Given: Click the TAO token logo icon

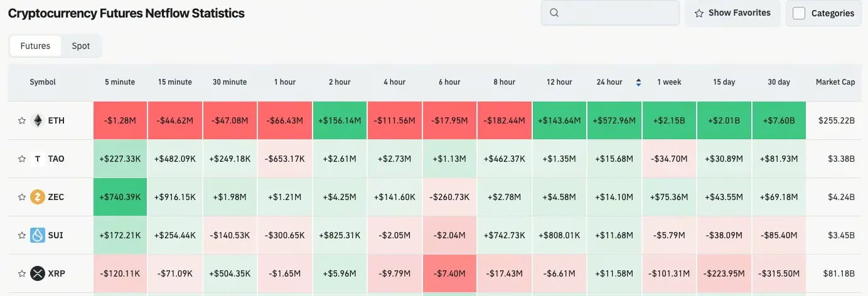Looking at the screenshot, I should point(38,159).
